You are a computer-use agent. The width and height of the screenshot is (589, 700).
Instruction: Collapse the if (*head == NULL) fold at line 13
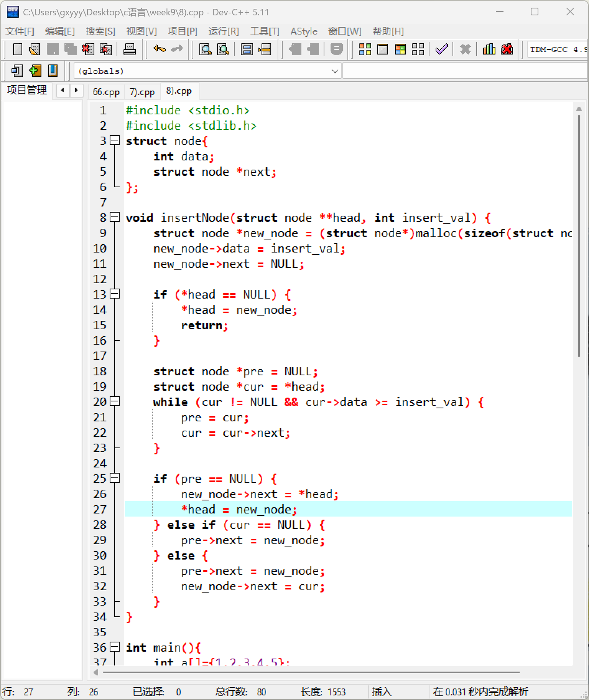click(115, 294)
